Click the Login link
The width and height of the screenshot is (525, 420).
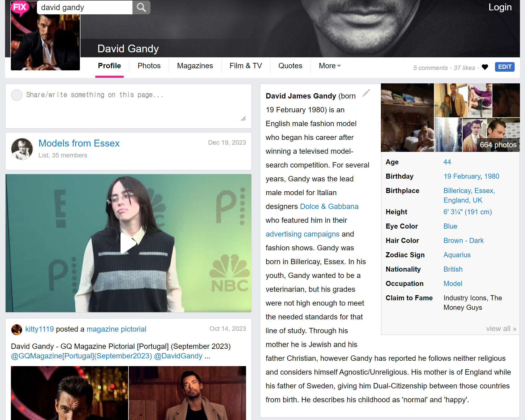[500, 7]
